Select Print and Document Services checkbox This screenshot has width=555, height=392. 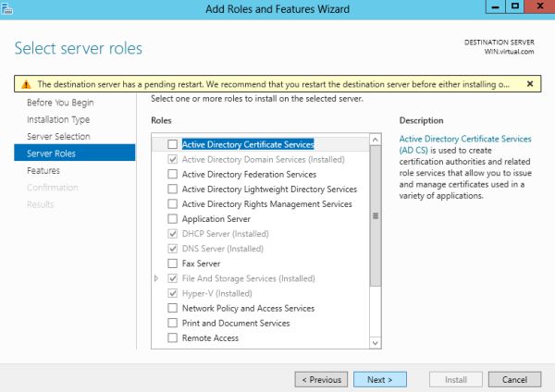[x=172, y=324]
